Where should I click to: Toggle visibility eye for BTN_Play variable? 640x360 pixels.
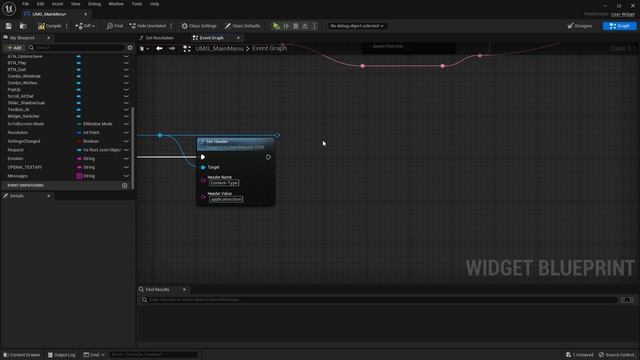point(126,63)
